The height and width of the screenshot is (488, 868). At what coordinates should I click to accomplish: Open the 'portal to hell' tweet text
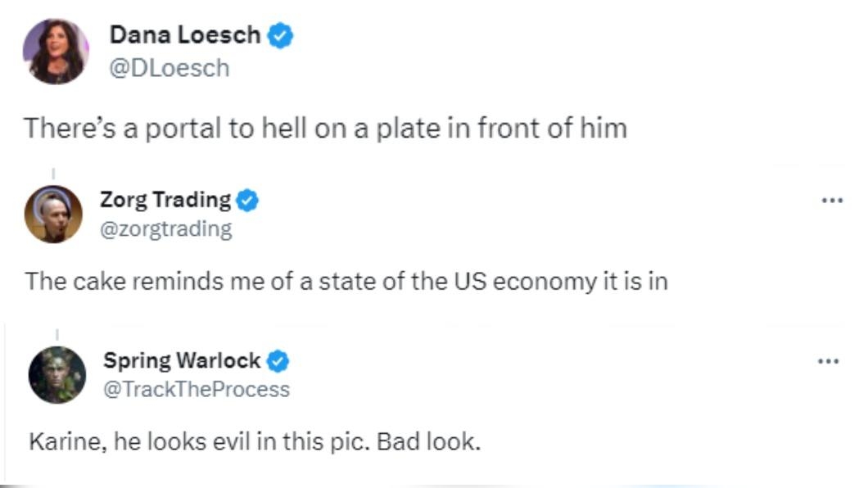pyautogui.click(x=324, y=128)
